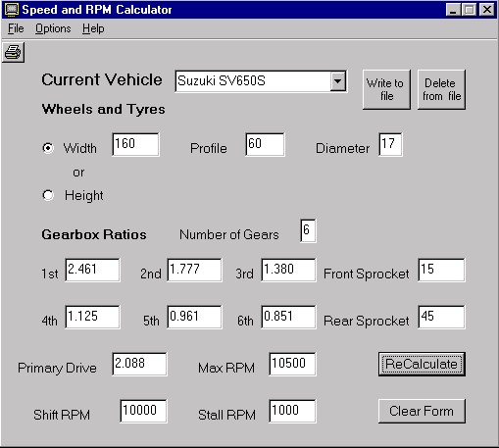Select the Width radio button
This screenshot has height=448, width=499.
click(x=48, y=148)
